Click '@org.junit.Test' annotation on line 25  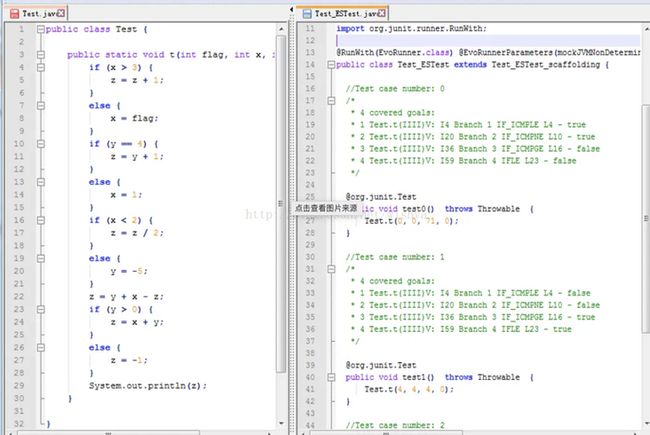[x=381, y=197]
